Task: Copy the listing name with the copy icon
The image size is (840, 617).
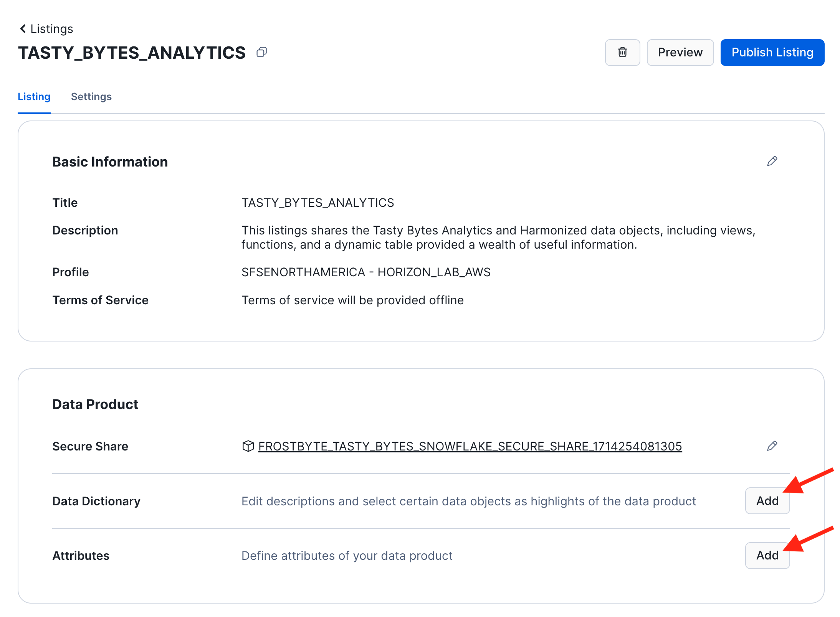Action: point(261,52)
